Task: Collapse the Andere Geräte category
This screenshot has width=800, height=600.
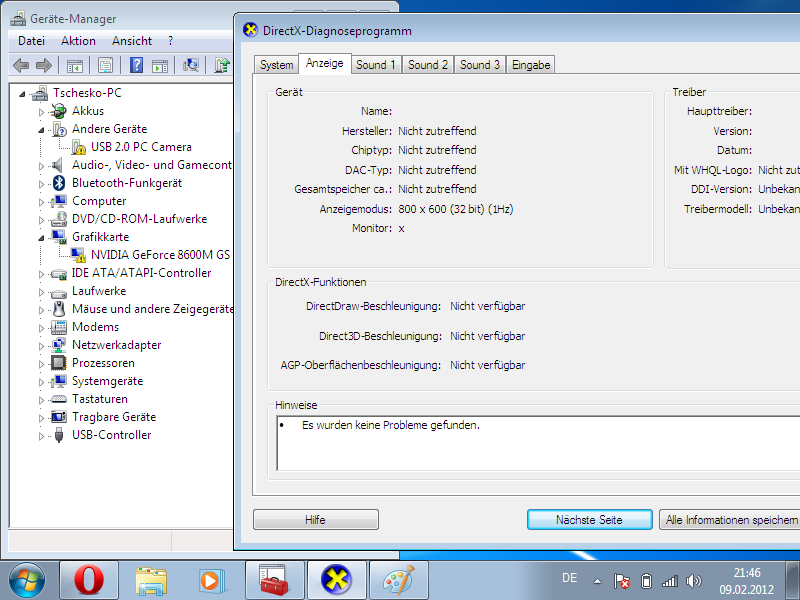Action: click(x=41, y=130)
